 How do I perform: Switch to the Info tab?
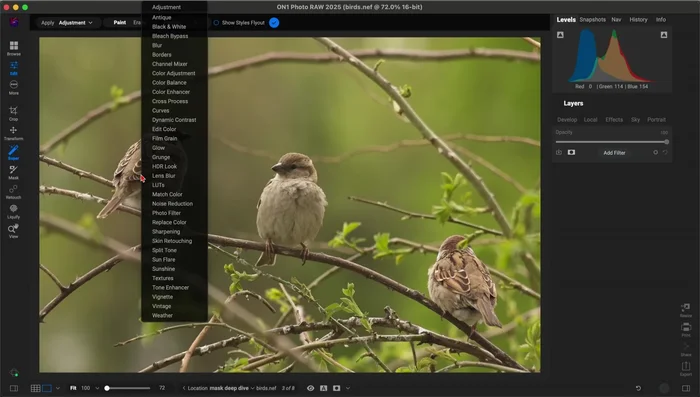point(661,20)
